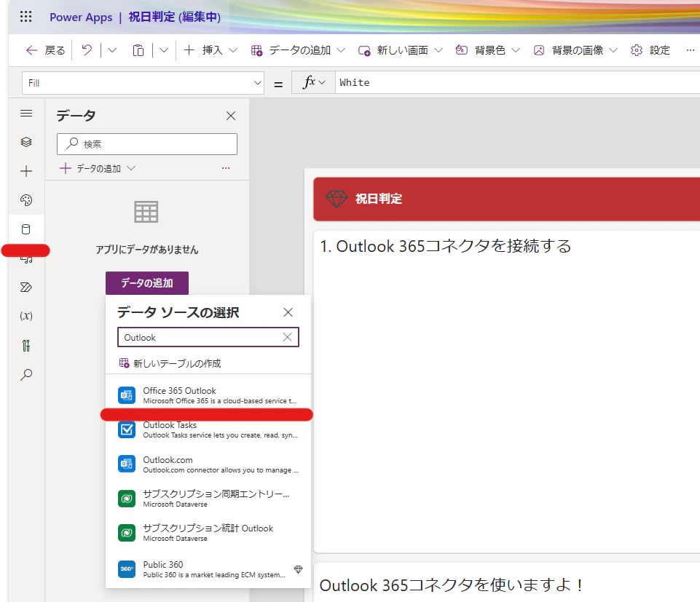This screenshot has width=700, height=602.
Task: Choose 背景の画像 background image
Action: tap(569, 50)
